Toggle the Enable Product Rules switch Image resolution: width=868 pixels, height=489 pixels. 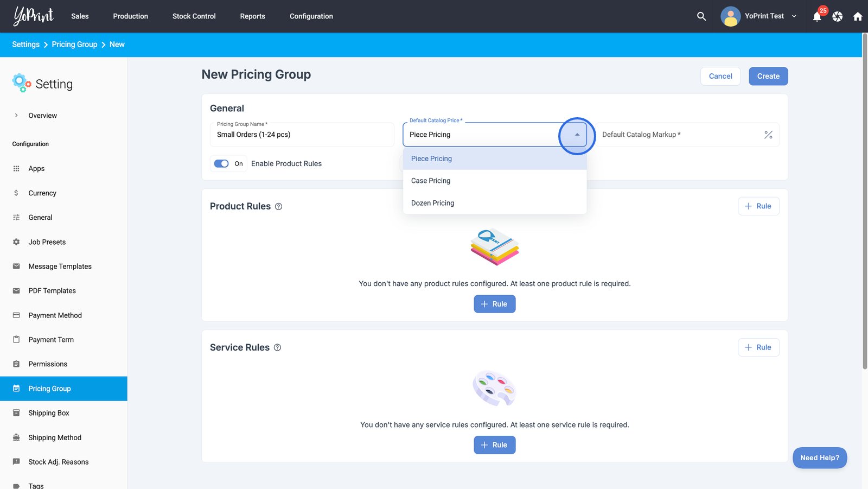pyautogui.click(x=221, y=164)
